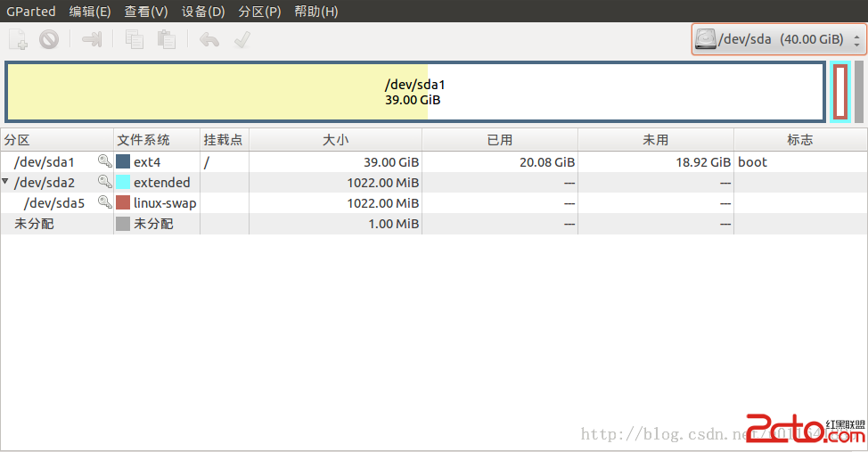Click the unallocated gray color swatch
The height and width of the screenshot is (452, 868).
point(123,223)
